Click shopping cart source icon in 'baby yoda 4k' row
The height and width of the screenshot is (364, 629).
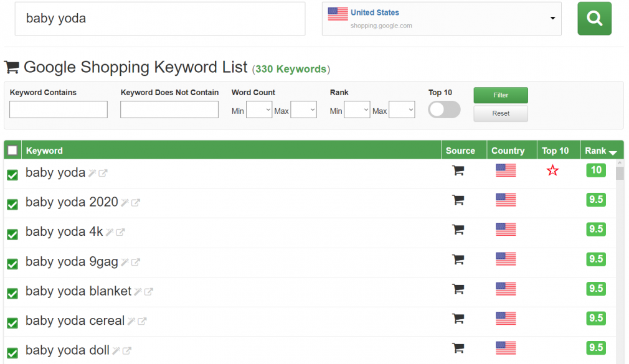pyautogui.click(x=458, y=230)
